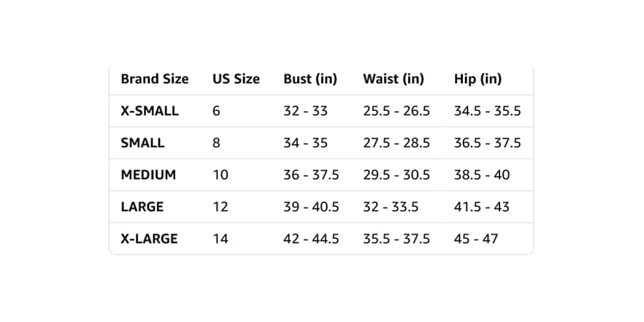The width and height of the screenshot is (644, 322).
Task: Select hip value 45 - 47
Action: [x=476, y=239]
